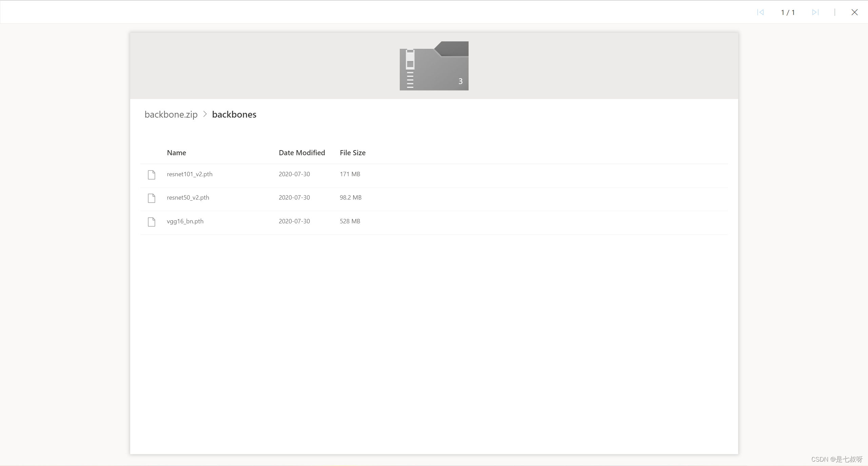Click date 2020-07-30 of resnet101_v2.pth
This screenshot has height=466, width=868.
click(294, 174)
